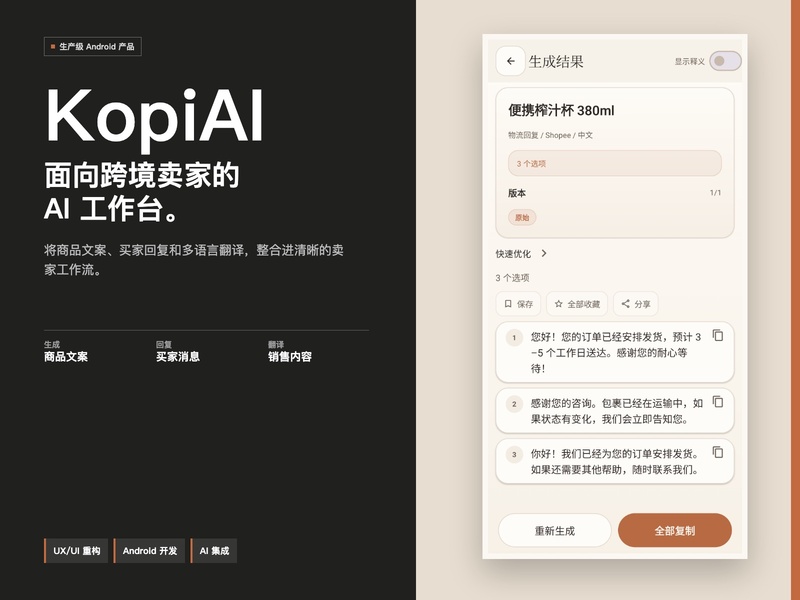Click the 版本 section label
Image resolution: width=800 pixels, height=600 pixels.
tap(517, 193)
